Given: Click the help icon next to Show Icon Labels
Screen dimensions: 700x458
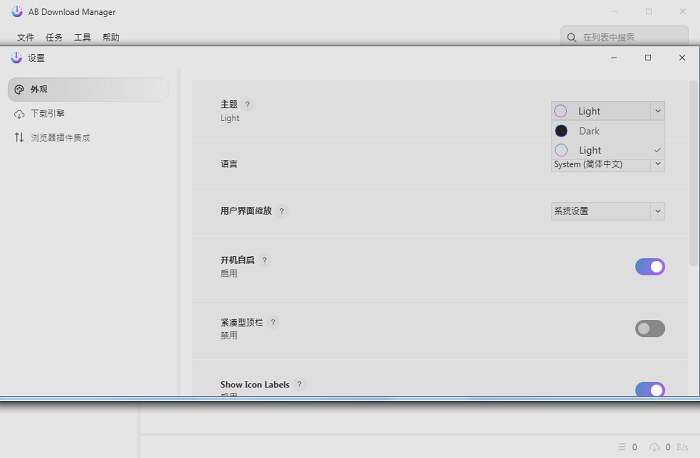Looking at the screenshot, I should point(300,384).
